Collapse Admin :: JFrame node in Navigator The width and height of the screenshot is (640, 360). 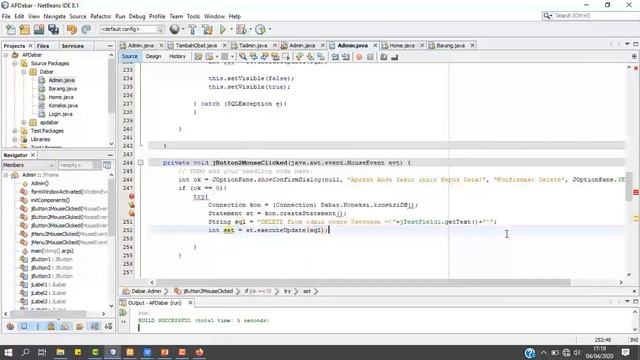coord(6,175)
